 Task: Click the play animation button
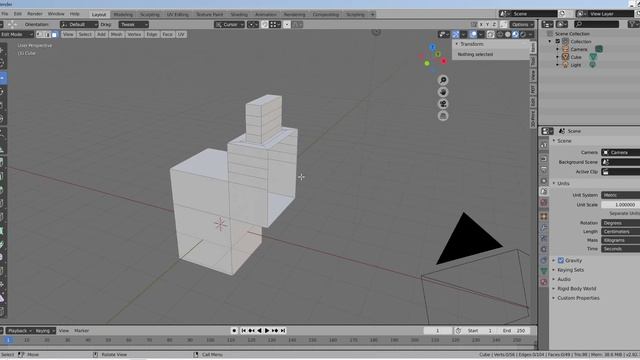click(267, 331)
